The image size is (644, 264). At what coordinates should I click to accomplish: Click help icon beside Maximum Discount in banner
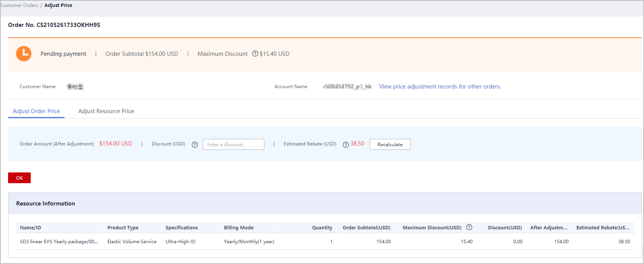click(x=255, y=54)
